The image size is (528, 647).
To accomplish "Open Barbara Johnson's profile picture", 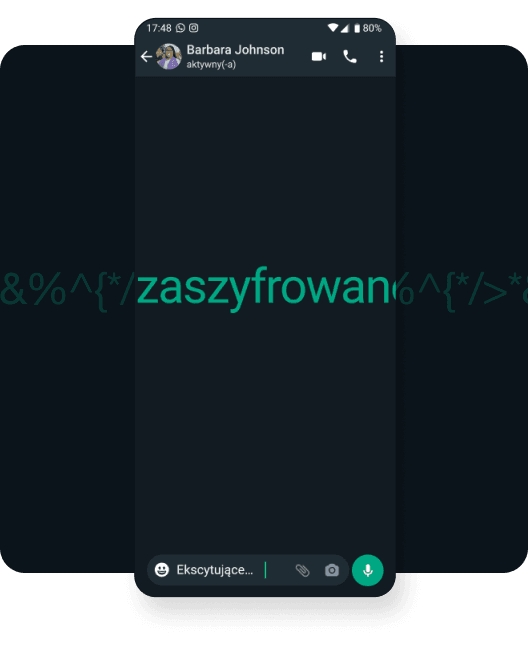I will click(169, 56).
